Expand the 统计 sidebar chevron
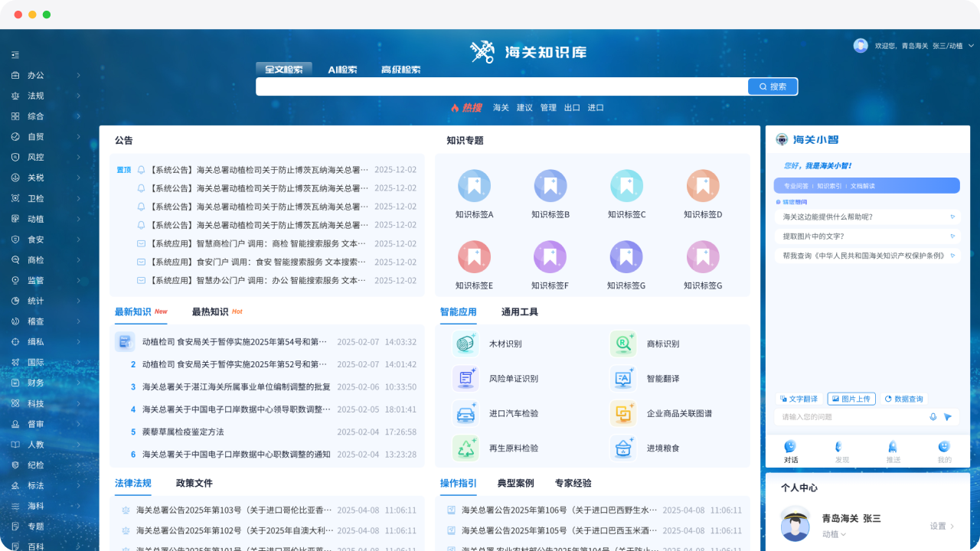This screenshot has width=980, height=551. coord(78,301)
